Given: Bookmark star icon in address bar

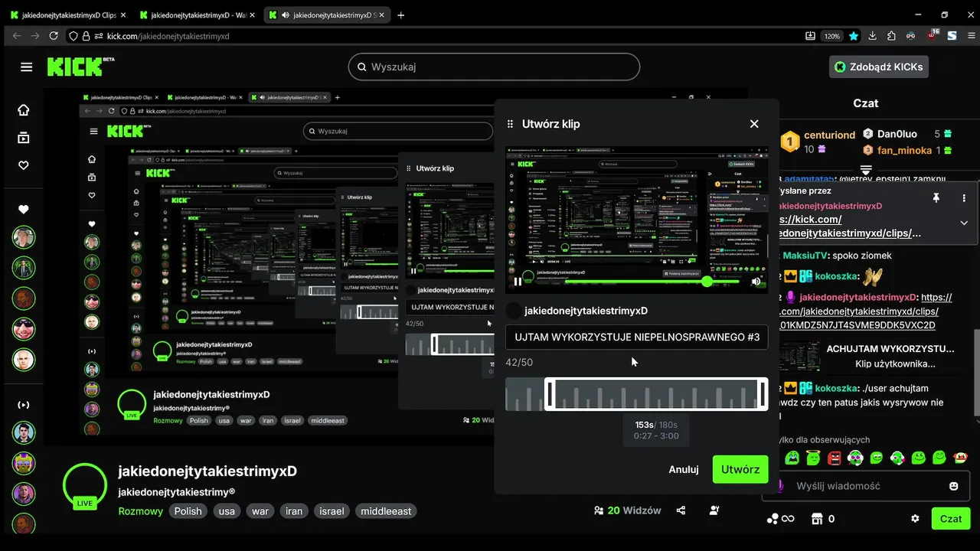Looking at the screenshot, I should (854, 36).
